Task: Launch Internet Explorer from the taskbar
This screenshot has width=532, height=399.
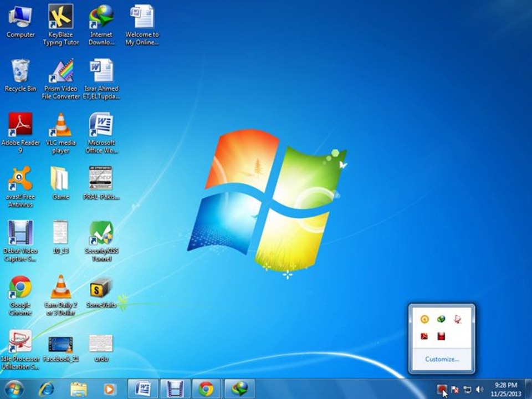Action: (46, 389)
